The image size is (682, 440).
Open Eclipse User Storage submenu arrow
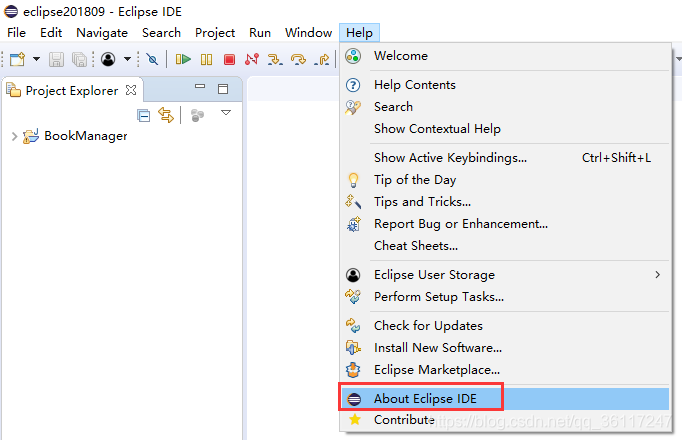click(657, 275)
